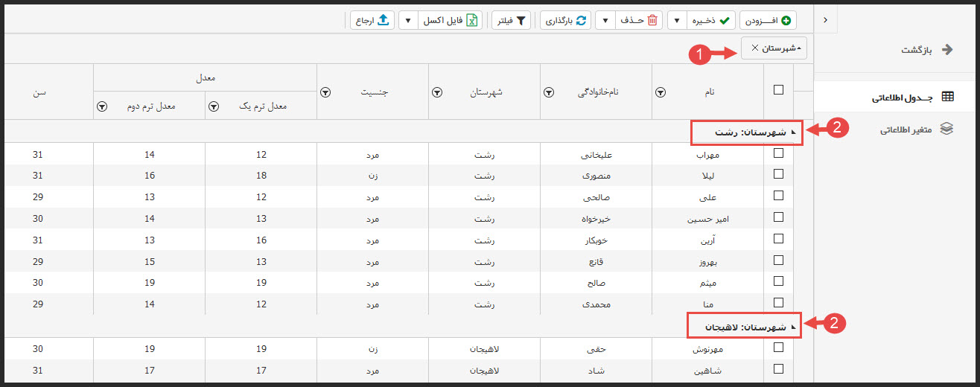Check the row checkbox for لیلا

click(779, 174)
